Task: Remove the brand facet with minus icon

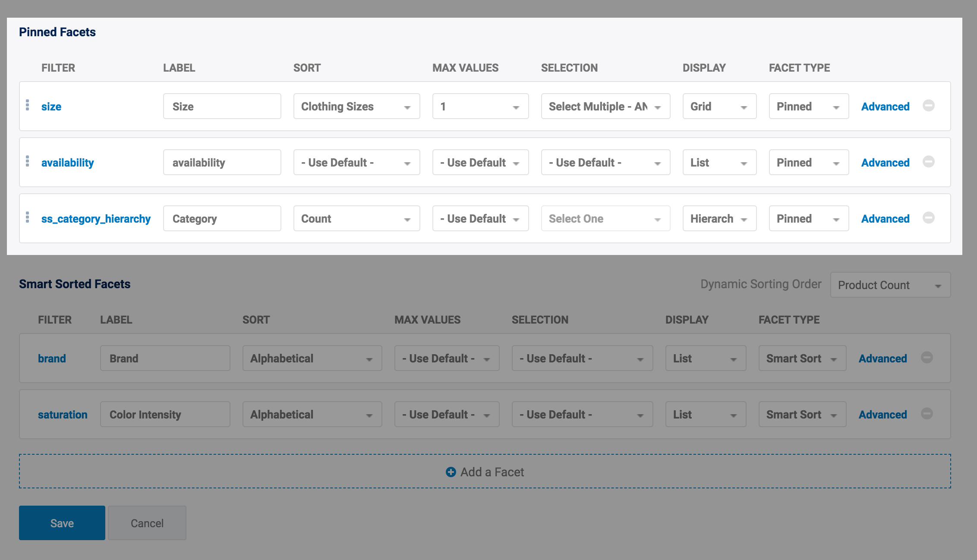Action: click(x=927, y=358)
